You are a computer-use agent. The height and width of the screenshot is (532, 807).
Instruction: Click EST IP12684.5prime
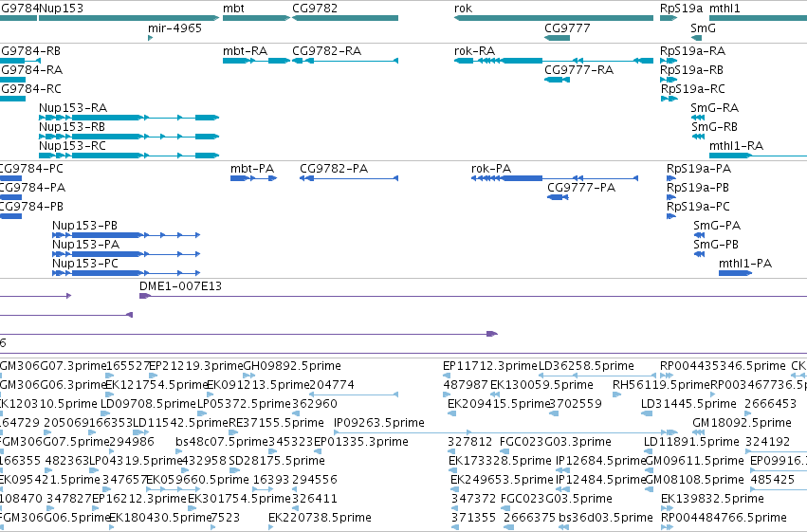(x=563, y=470)
